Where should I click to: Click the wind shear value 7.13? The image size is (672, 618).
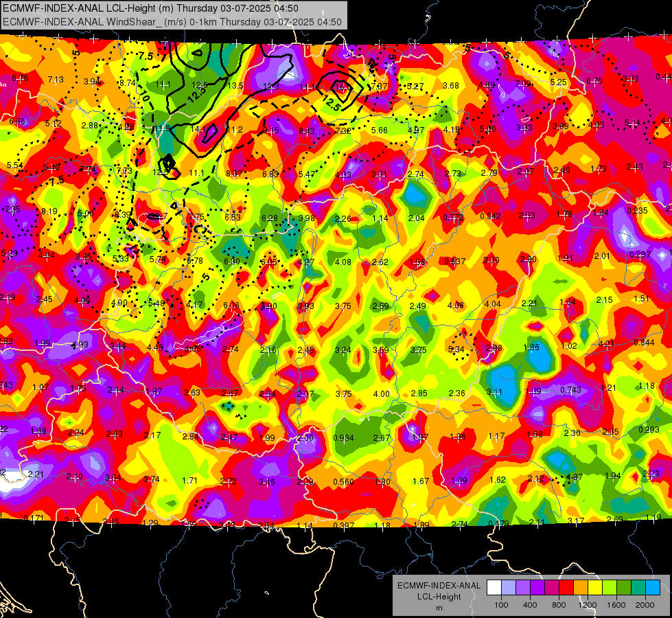[56, 80]
